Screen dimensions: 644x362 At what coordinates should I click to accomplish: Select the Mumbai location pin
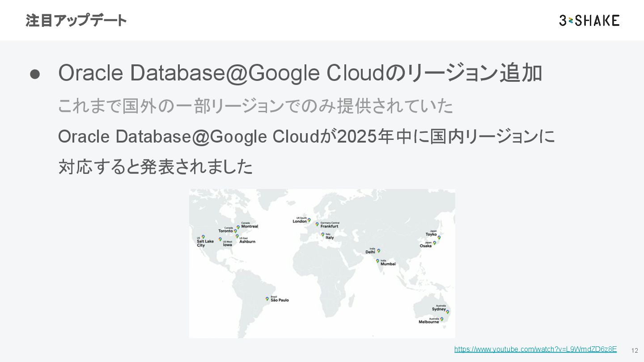point(377,261)
